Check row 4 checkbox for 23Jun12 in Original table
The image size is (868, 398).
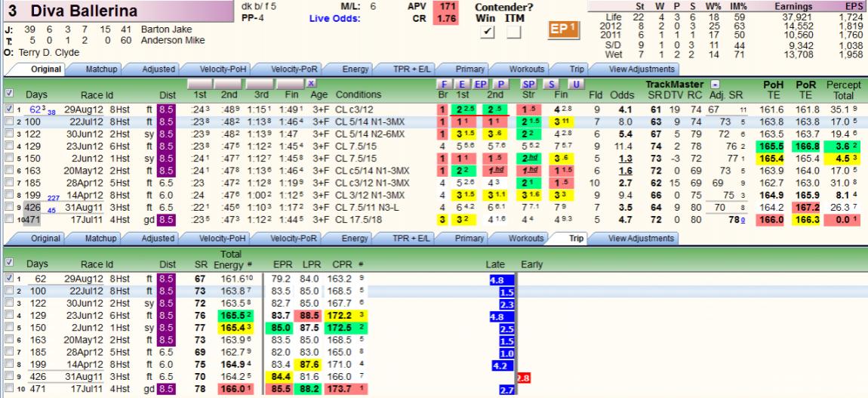tap(9, 147)
